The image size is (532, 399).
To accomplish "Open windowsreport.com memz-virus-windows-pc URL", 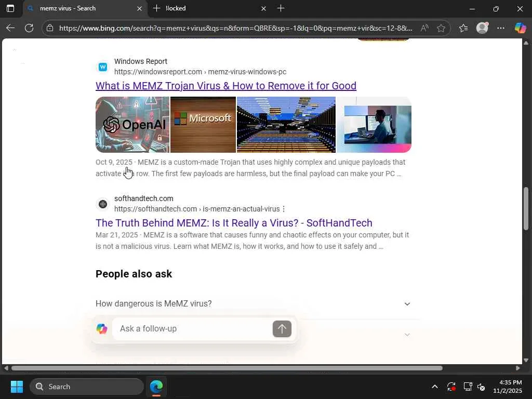I will 200,72.
